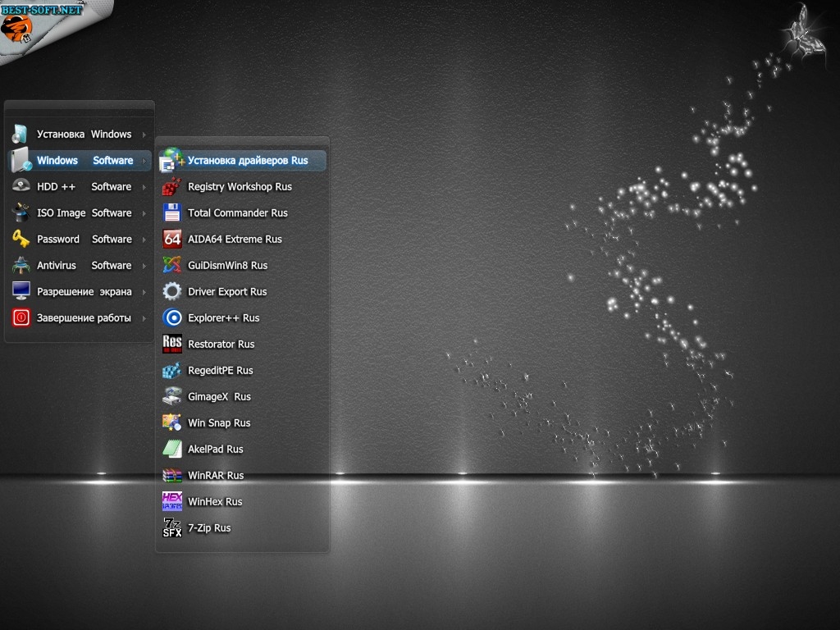The width and height of the screenshot is (840, 630).
Task: Expand the ISO Image Software submenu arrow
Action: [x=144, y=213]
